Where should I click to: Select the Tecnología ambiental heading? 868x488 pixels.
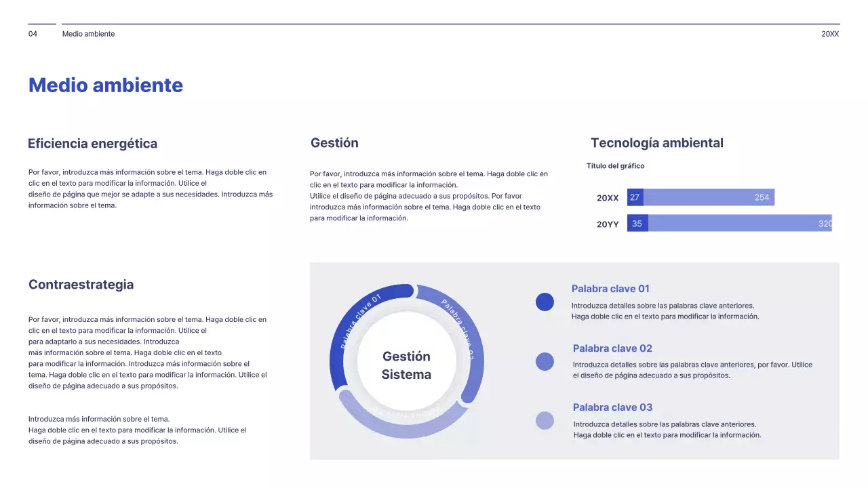656,143
